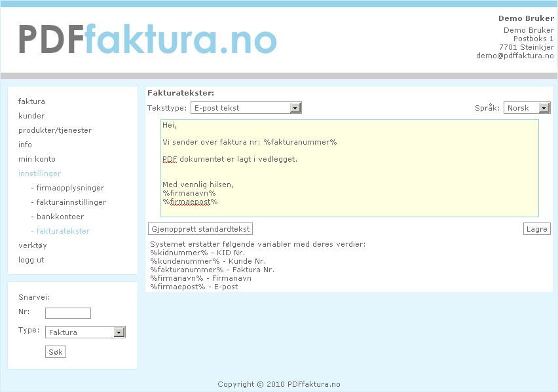Click %fakturanummer% variable in text area
This screenshot has height=392, width=558.
(x=301, y=142)
